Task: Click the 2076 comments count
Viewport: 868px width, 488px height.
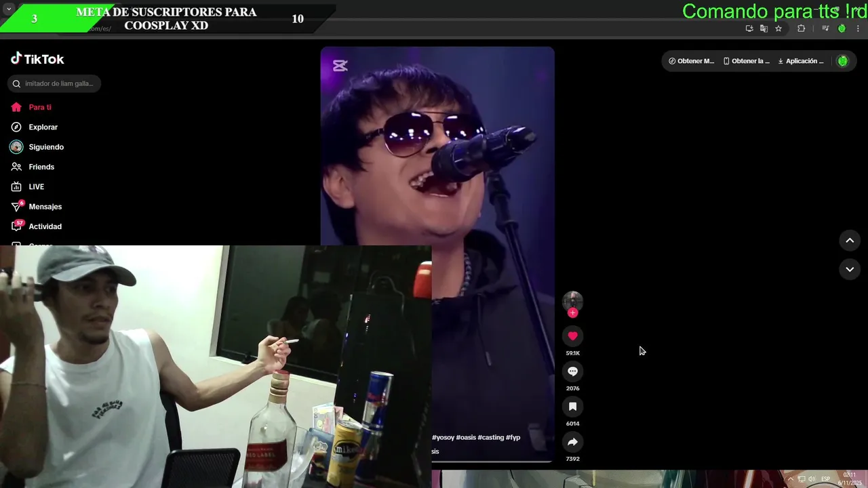Action: coord(572,388)
